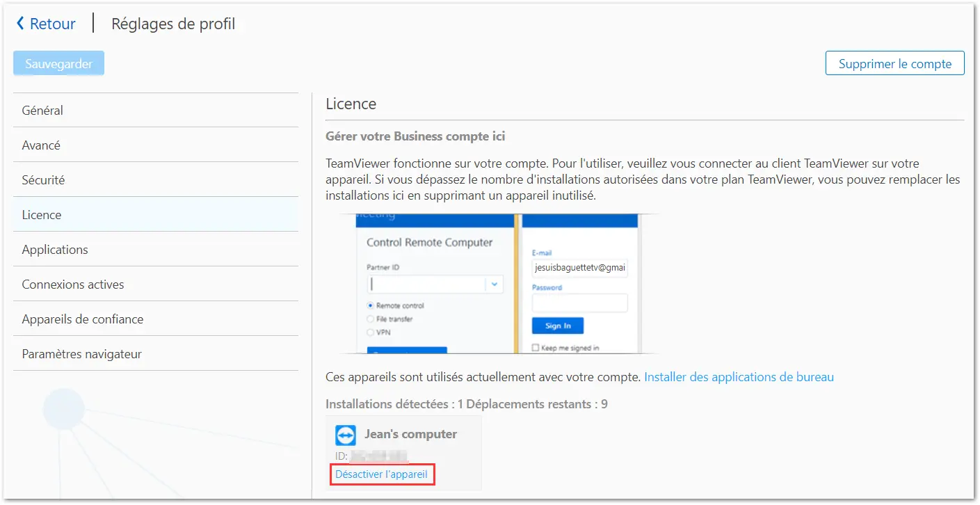Click the E-mail field in the illustration

[x=580, y=267]
